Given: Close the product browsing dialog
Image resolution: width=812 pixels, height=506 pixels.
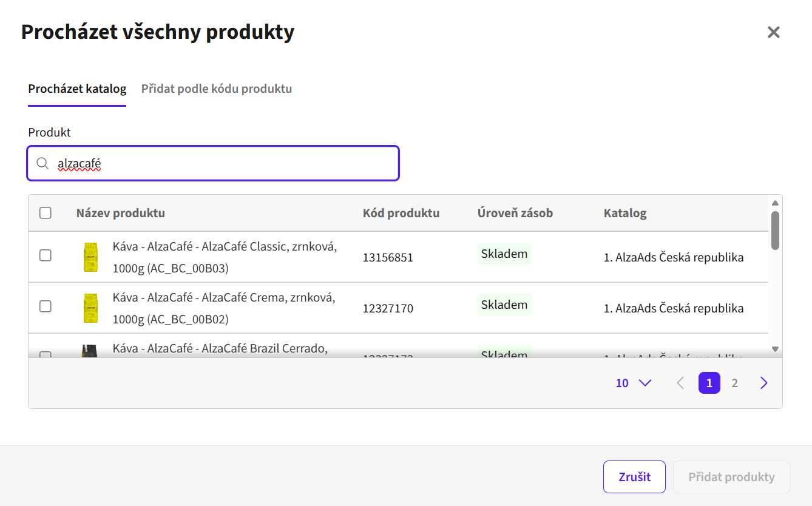Looking at the screenshot, I should pos(773,32).
